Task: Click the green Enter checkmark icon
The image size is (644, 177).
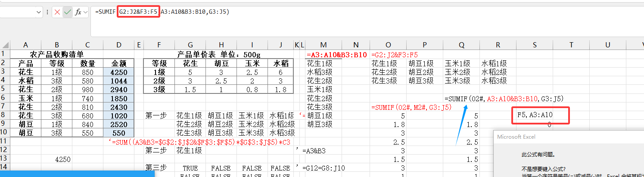Action: [68, 12]
